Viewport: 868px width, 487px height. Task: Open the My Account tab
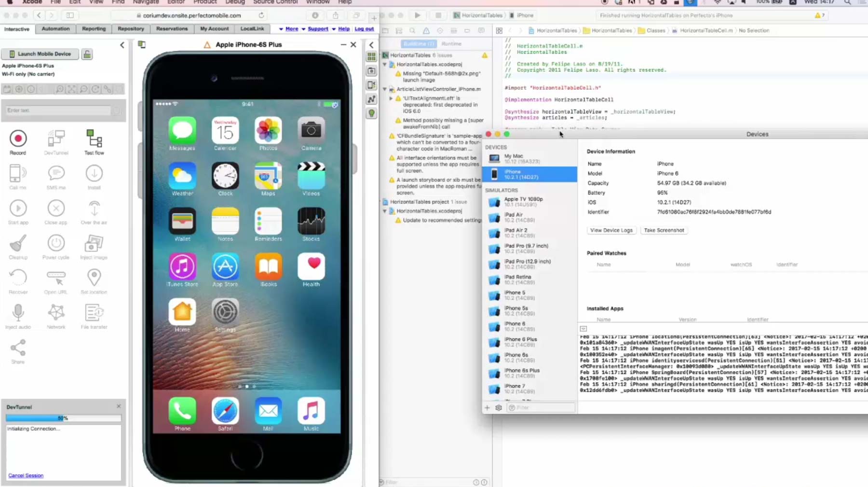pos(215,29)
